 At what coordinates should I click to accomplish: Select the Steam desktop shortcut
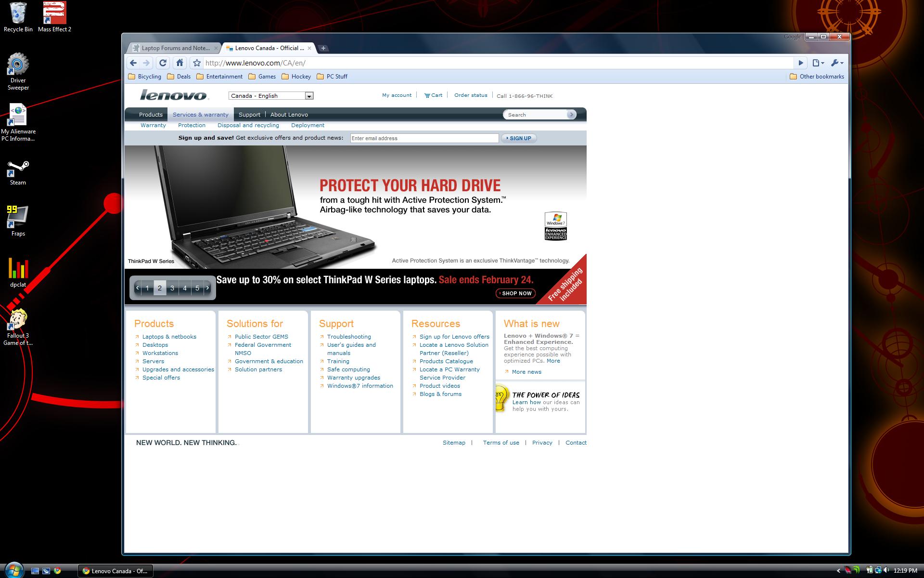tap(18, 173)
